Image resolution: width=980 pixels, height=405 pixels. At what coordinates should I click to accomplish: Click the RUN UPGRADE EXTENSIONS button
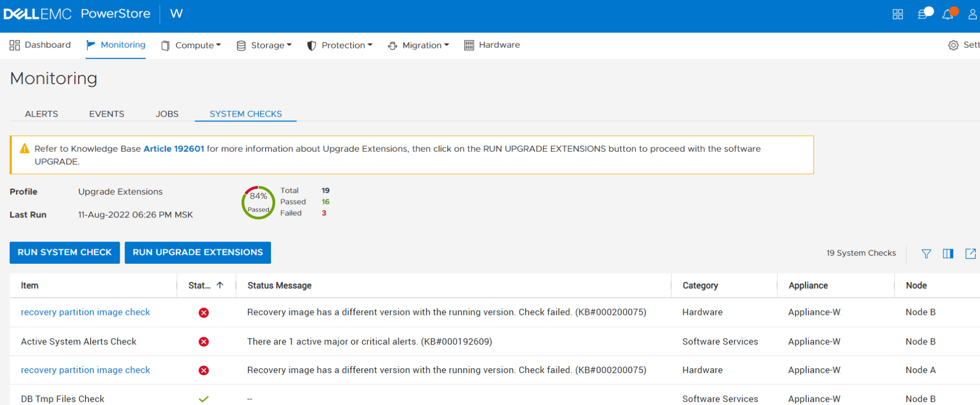coord(198,252)
